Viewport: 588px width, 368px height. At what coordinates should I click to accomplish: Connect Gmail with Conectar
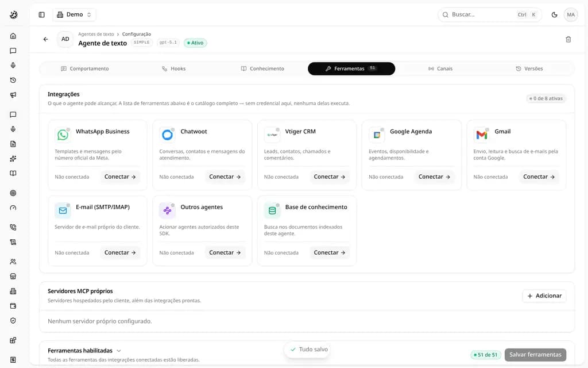(x=539, y=177)
